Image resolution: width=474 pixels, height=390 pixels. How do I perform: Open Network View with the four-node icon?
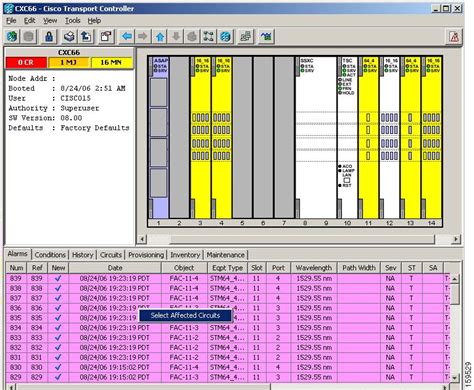209,36
